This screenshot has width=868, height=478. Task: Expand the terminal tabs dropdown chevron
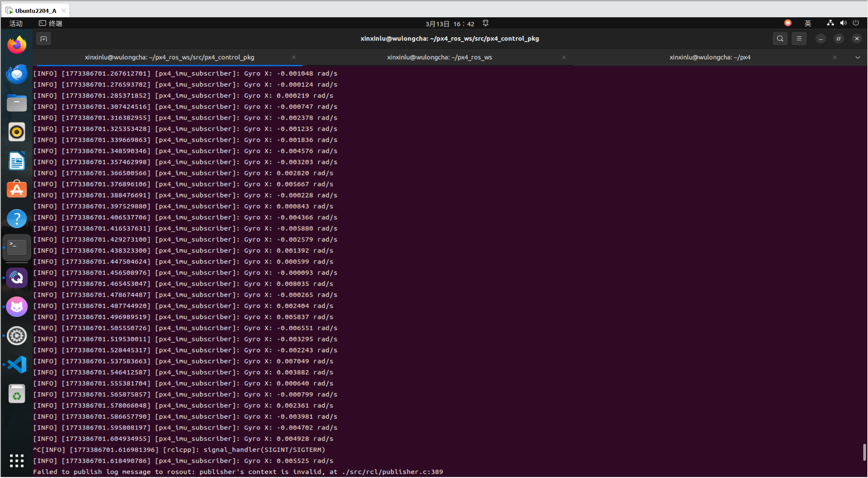tap(857, 58)
